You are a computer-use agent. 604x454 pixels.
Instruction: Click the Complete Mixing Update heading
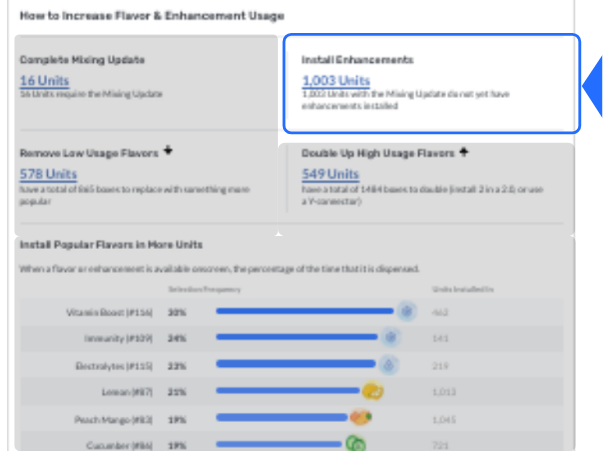point(82,60)
